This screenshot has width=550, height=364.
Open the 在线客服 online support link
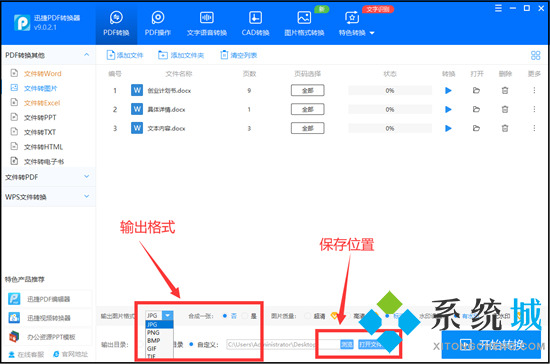click(x=26, y=355)
